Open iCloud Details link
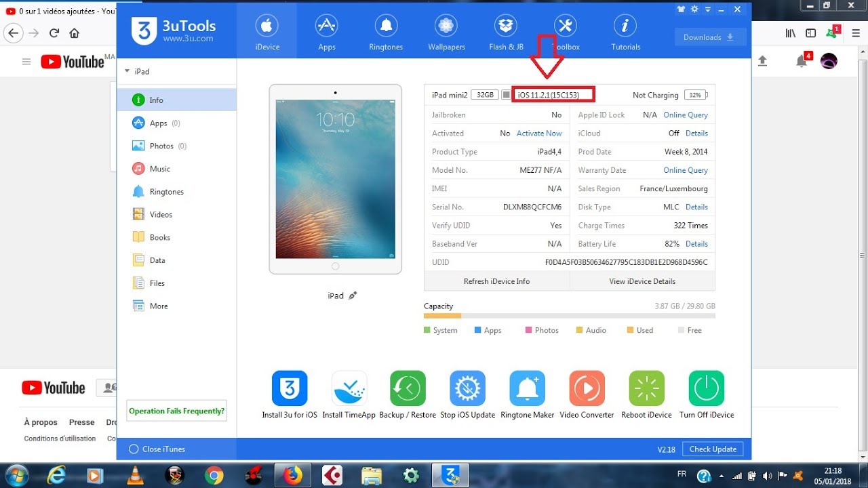The width and height of the screenshot is (868, 488). click(696, 134)
